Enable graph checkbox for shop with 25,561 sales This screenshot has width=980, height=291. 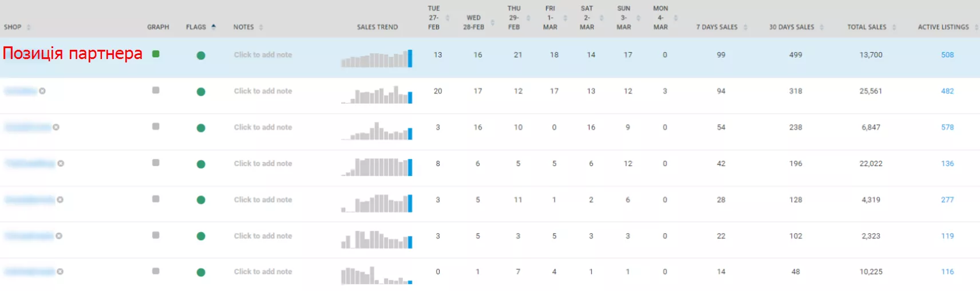click(156, 91)
